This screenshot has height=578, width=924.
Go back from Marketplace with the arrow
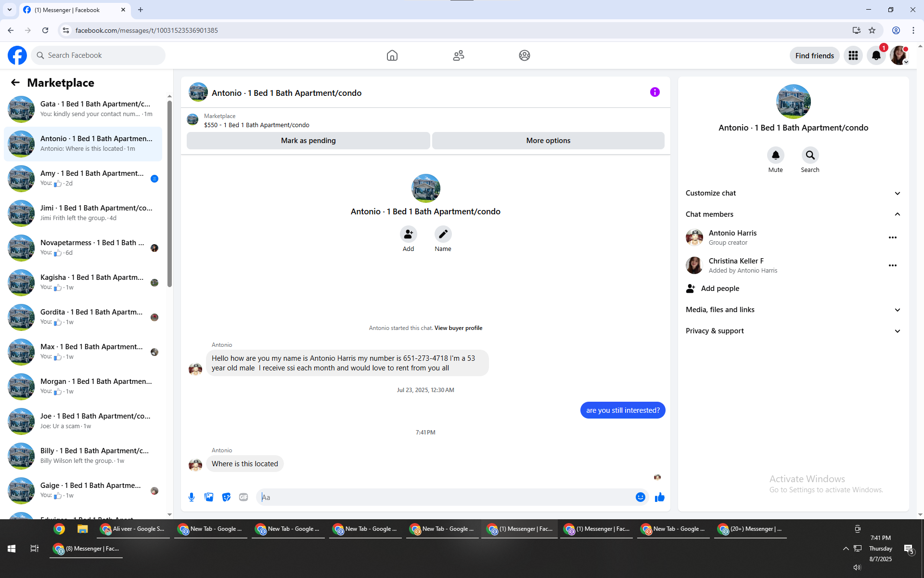point(15,82)
